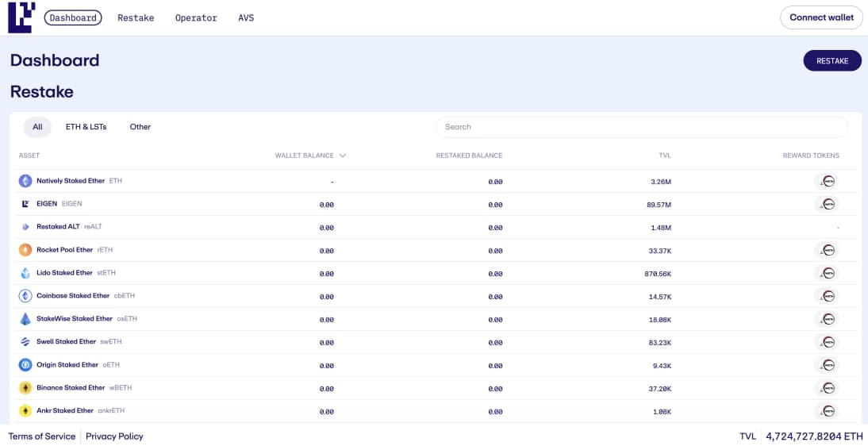Click the Rocket Pool Ether asset icon
Viewport: 868px width, 446px height.
(x=25, y=250)
